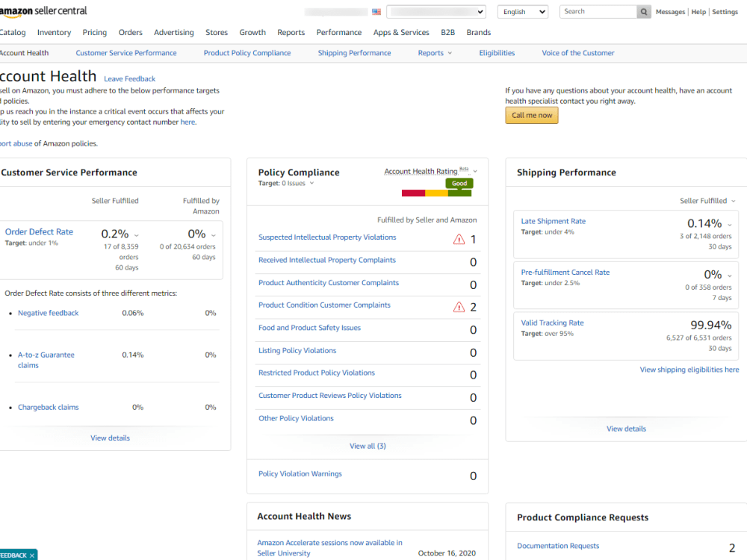This screenshot has width=747, height=560.
Task: Open the Advertising menu
Action: [x=174, y=32]
